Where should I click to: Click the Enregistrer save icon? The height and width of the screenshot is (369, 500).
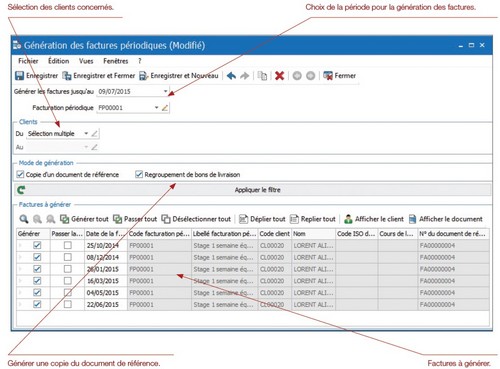click(19, 76)
